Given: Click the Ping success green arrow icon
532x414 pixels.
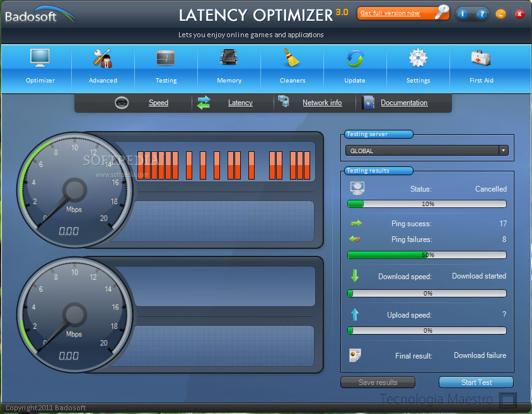Looking at the screenshot, I should coord(356,223).
